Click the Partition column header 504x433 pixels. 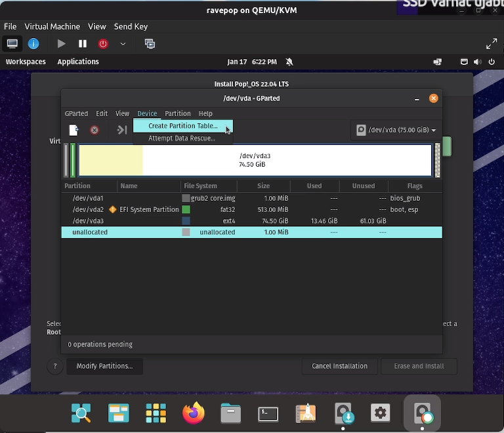[89, 186]
